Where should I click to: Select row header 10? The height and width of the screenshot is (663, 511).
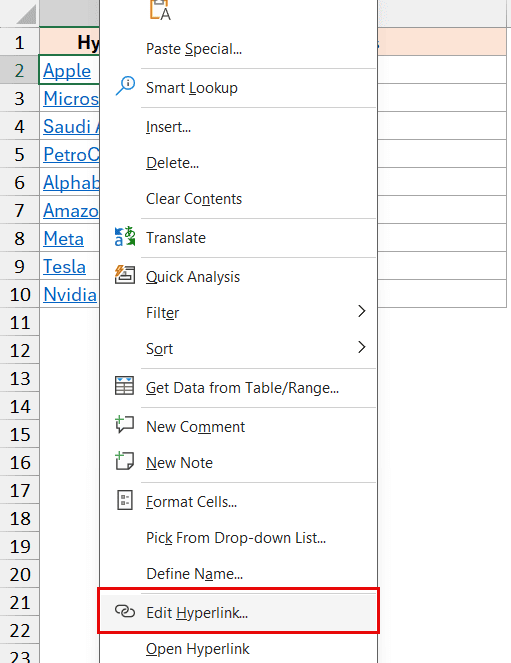(19, 294)
